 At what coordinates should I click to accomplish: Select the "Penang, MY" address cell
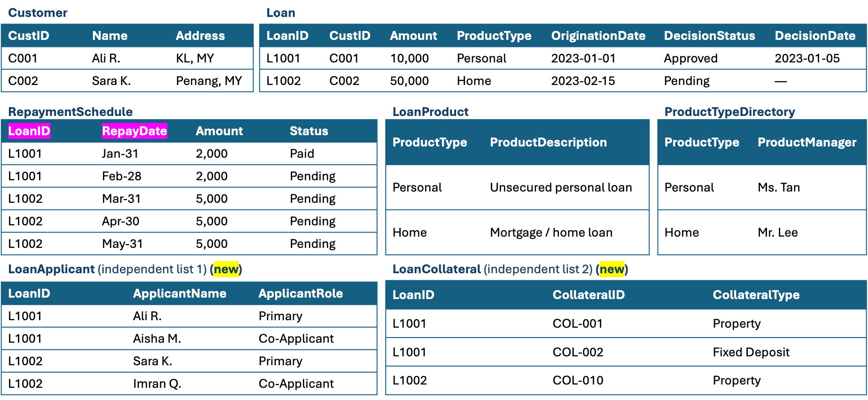coord(209,81)
